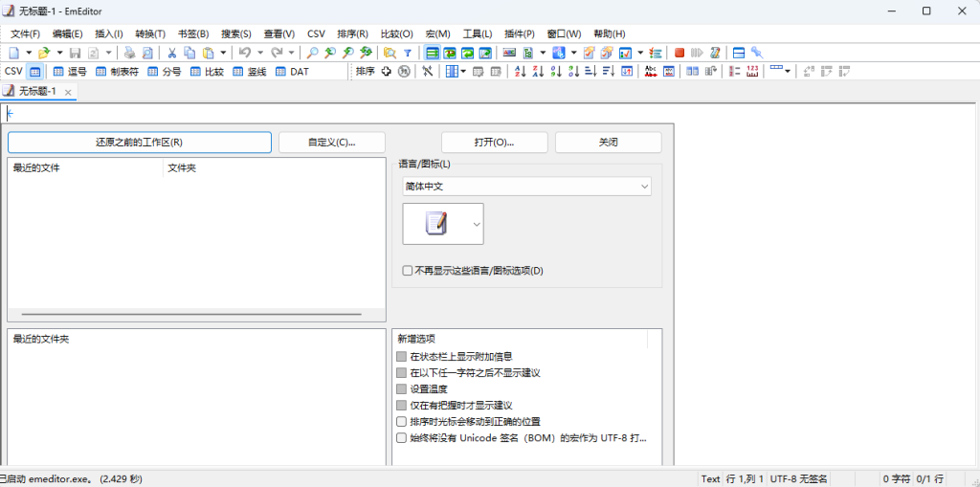Click the 关闭 button
The width and height of the screenshot is (980, 487).
tap(608, 142)
